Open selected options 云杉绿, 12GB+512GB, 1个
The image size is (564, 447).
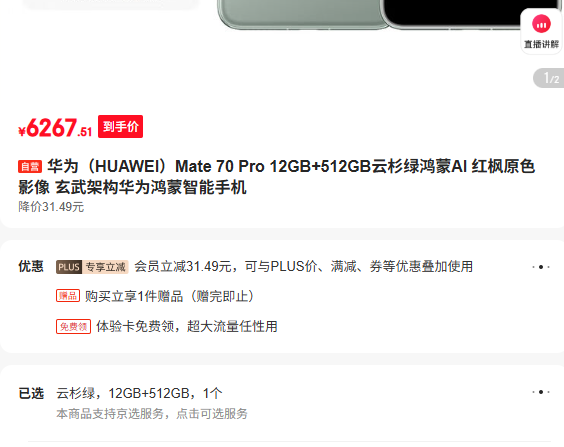[x=139, y=393]
